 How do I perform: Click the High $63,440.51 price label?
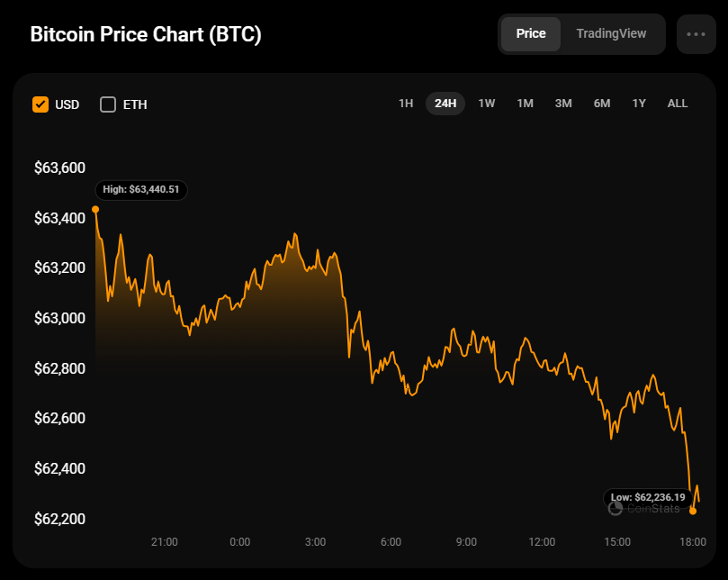click(141, 190)
